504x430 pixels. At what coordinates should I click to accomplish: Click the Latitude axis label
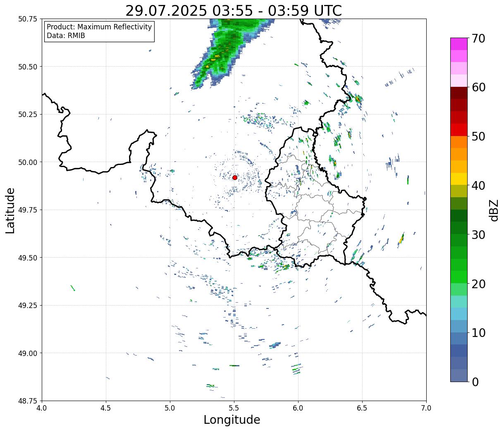click(x=10, y=210)
